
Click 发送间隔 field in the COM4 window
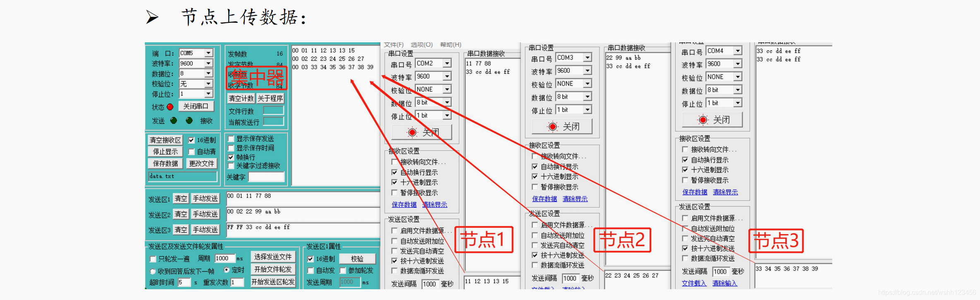[721, 271]
